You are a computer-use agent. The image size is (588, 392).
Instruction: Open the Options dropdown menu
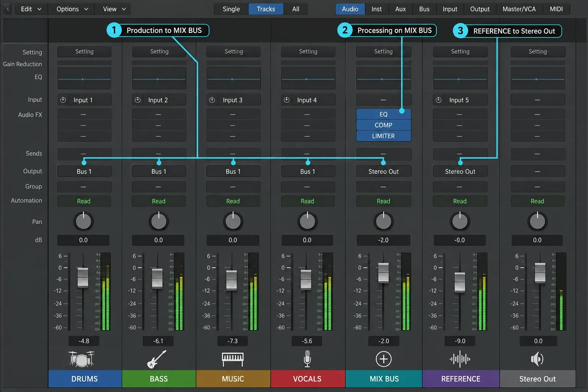click(72, 9)
